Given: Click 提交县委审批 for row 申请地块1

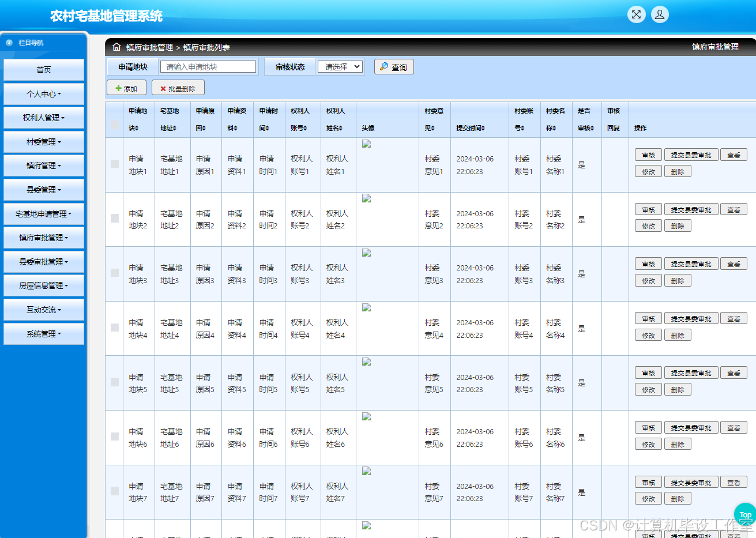Looking at the screenshot, I should tap(691, 155).
